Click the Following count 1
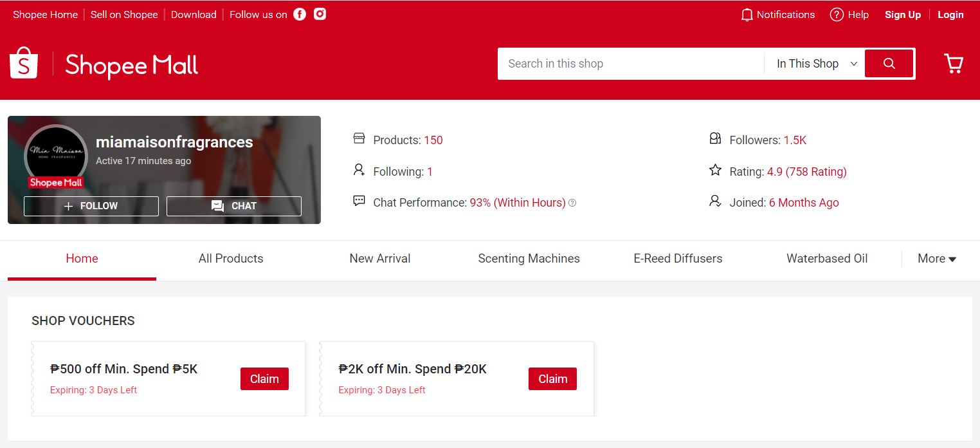This screenshot has height=448, width=980. [430, 172]
